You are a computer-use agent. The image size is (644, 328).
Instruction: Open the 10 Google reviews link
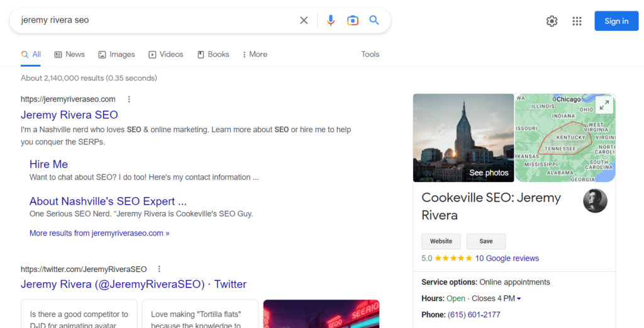point(507,258)
